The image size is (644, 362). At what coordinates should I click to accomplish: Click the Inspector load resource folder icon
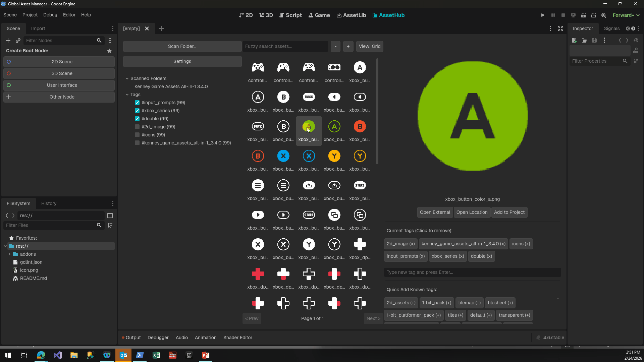[x=584, y=40]
